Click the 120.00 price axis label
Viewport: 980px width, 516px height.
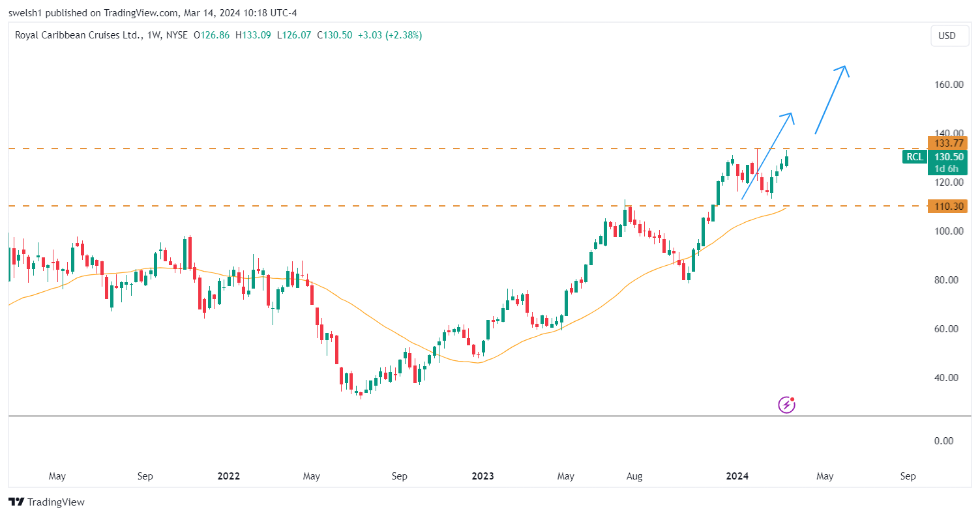pyautogui.click(x=949, y=182)
